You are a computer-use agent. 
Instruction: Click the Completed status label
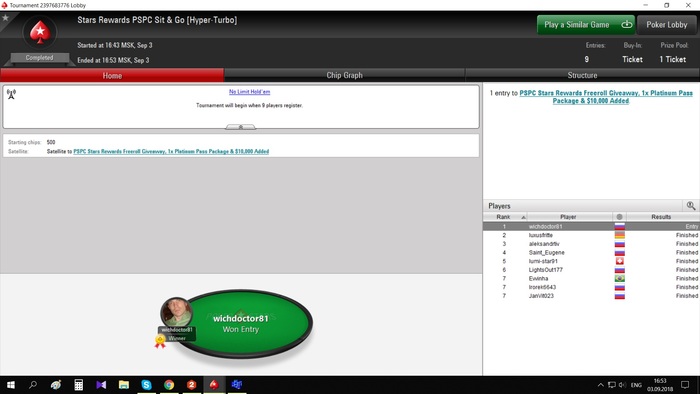pos(39,58)
